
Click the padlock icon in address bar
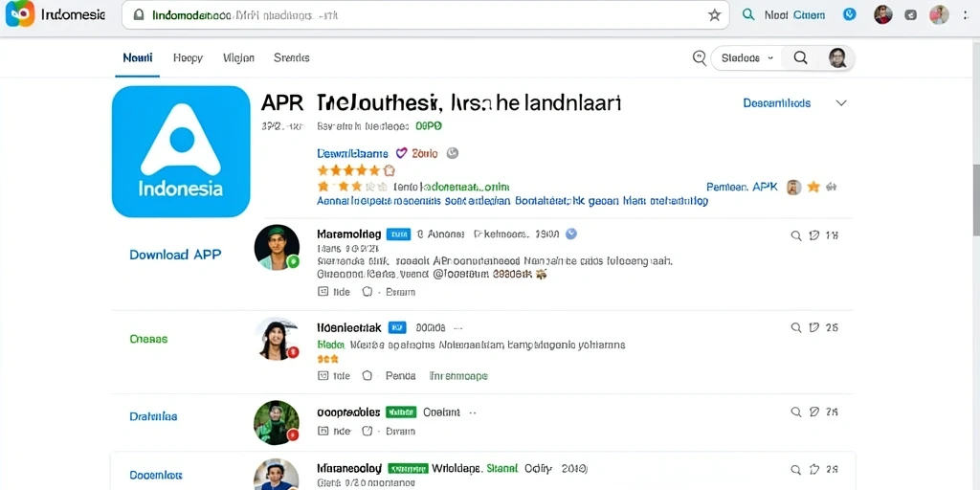140,14
